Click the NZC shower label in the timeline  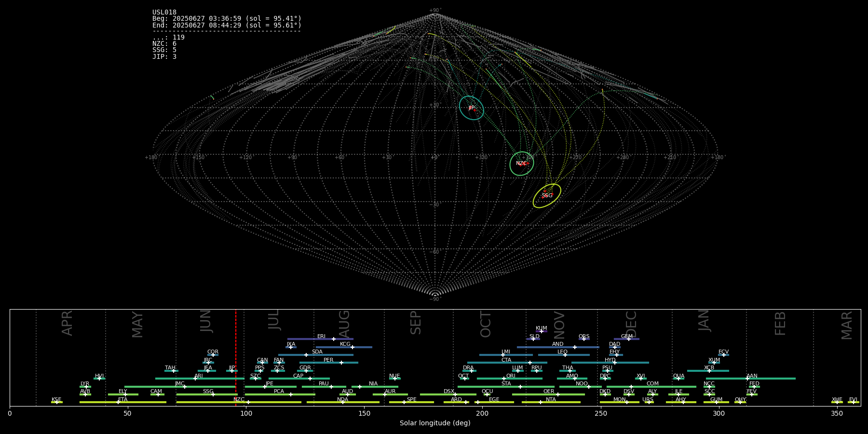click(239, 400)
